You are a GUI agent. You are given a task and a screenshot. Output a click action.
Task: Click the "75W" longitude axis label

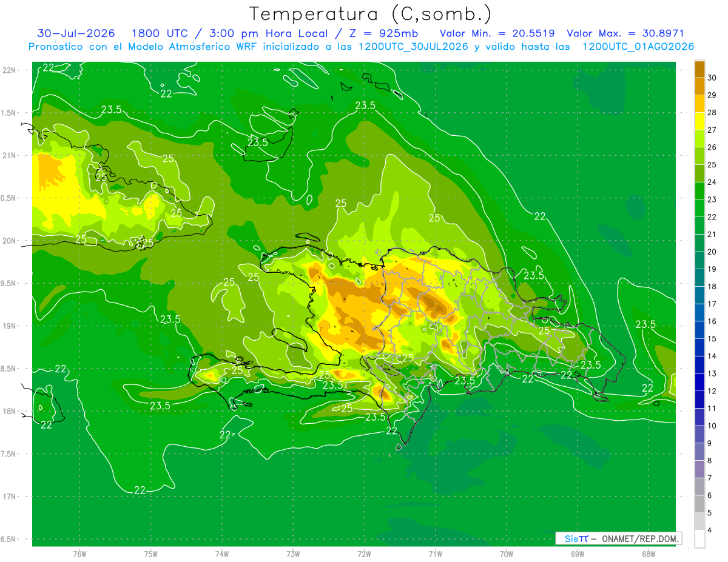151,554
